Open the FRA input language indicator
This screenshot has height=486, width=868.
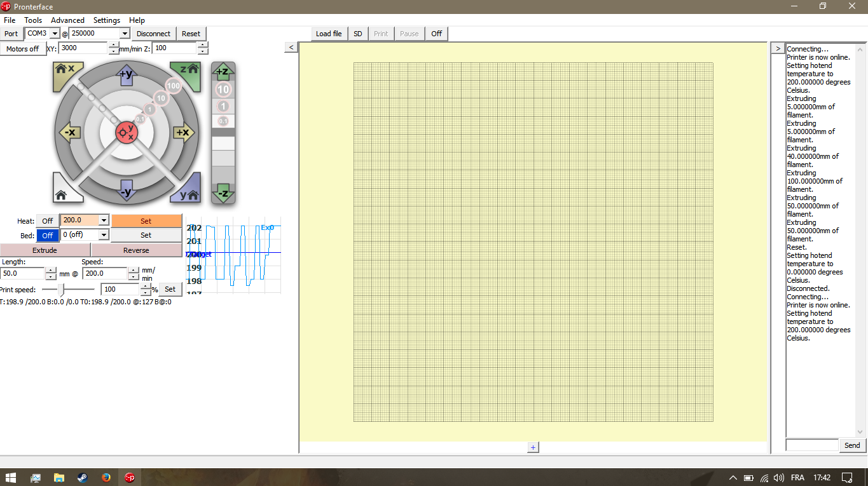coord(797,478)
